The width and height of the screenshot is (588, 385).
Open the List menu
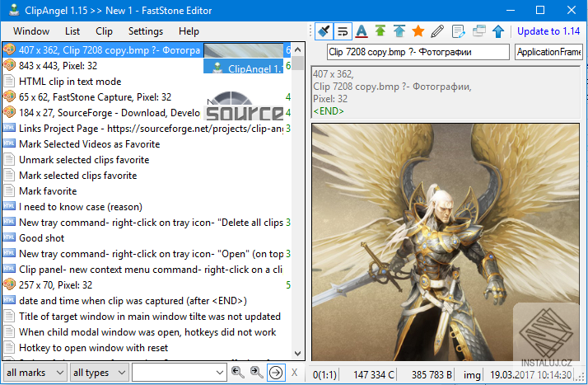point(72,31)
